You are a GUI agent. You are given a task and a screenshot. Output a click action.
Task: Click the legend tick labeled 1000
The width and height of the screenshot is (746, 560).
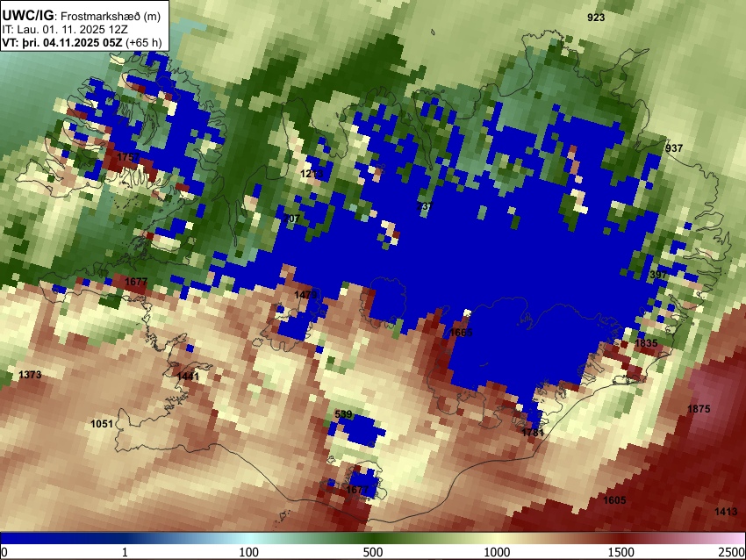[497, 552]
